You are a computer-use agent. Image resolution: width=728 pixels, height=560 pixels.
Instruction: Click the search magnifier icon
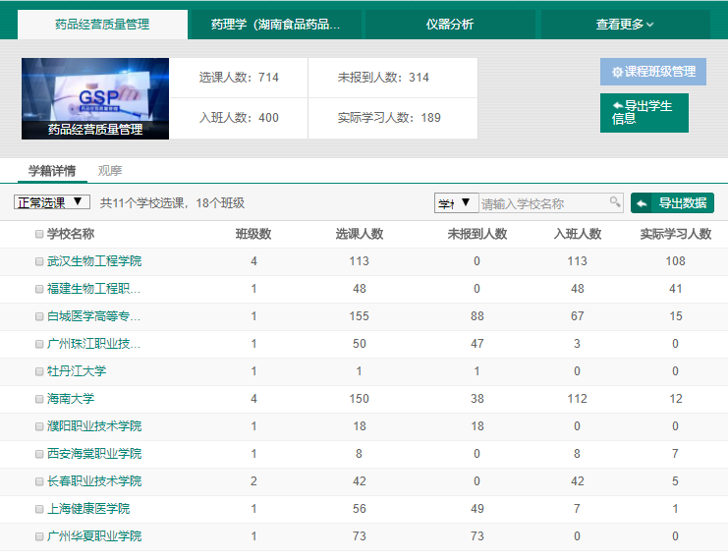point(615,202)
